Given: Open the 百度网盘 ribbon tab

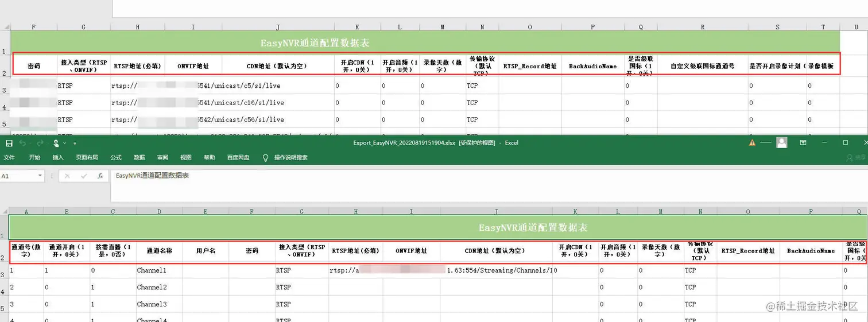Looking at the screenshot, I should click(238, 157).
